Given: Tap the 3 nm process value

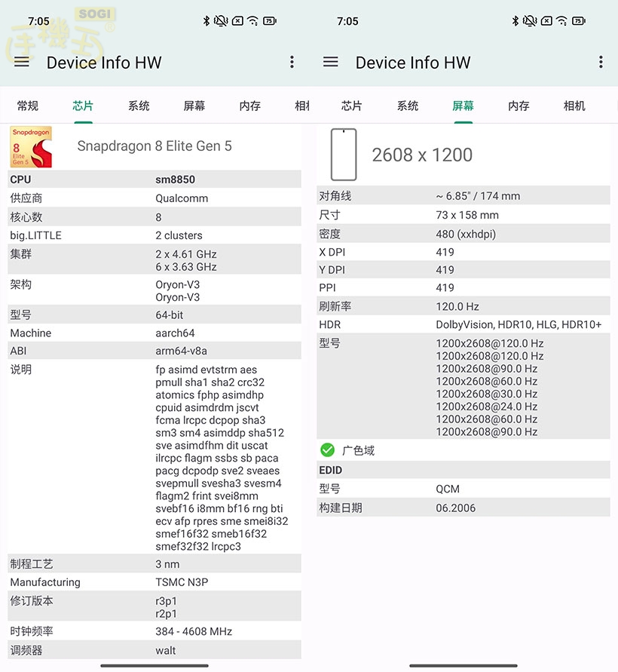Looking at the screenshot, I should (x=167, y=564).
